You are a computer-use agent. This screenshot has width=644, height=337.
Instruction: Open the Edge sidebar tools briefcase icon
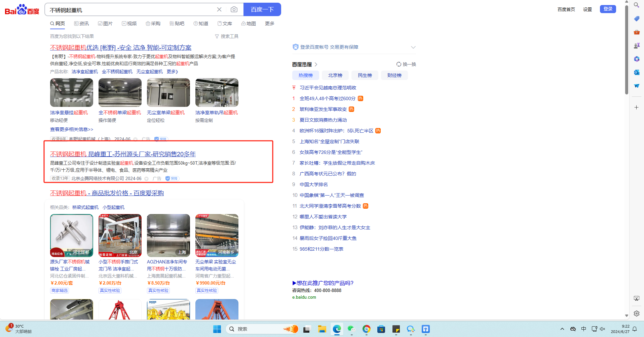(637, 32)
